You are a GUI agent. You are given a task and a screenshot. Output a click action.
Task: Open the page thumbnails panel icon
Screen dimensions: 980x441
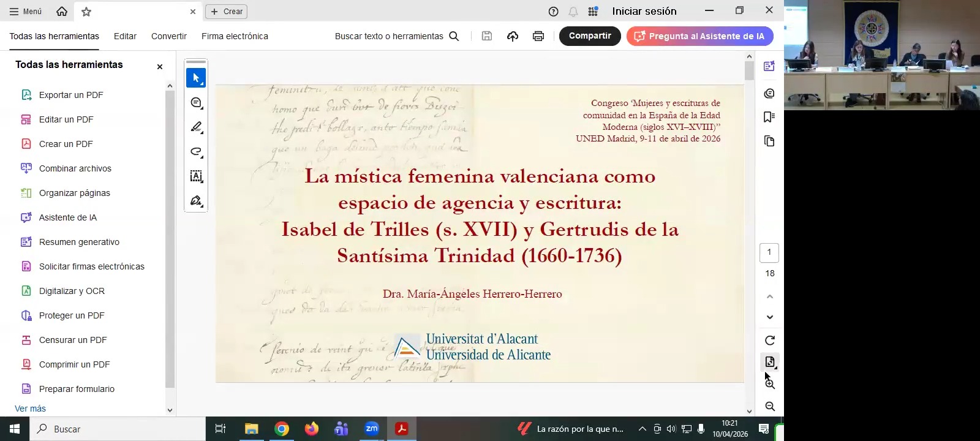coord(769,141)
